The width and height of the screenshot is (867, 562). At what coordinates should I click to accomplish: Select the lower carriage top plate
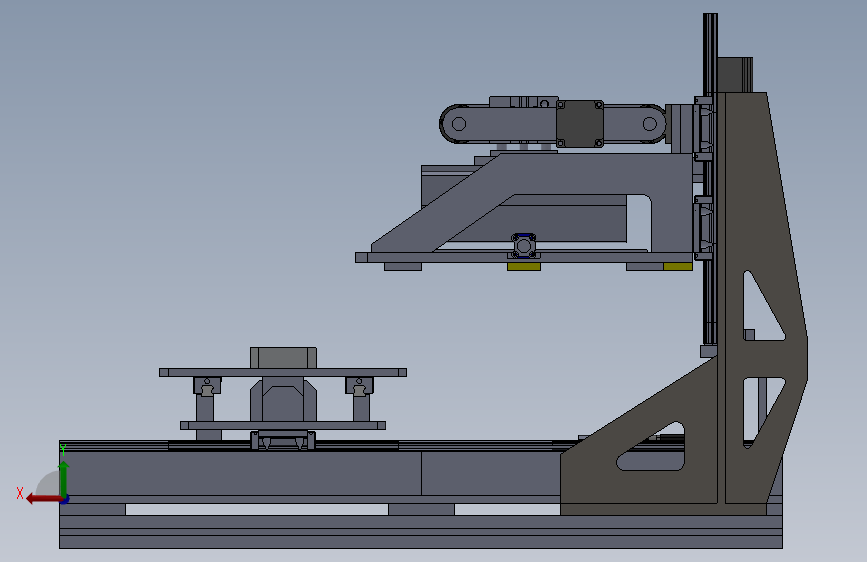[283, 373]
